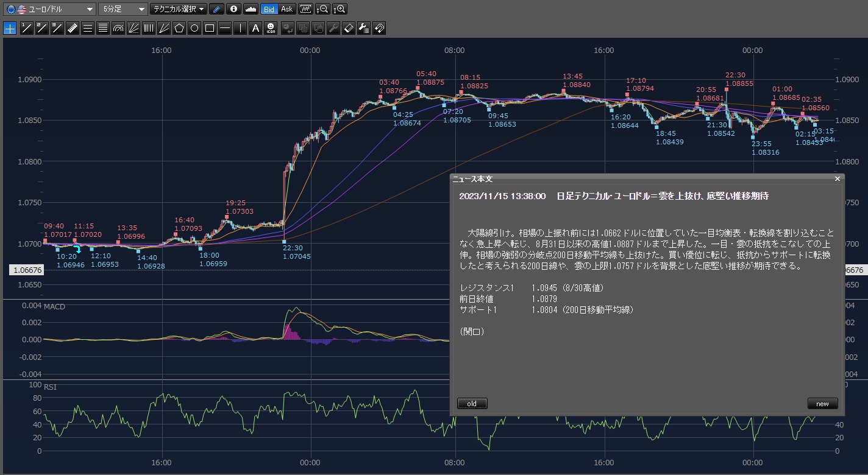Insert a smiley icon stamp
The height and width of the screenshot is (475, 868).
(271, 28)
